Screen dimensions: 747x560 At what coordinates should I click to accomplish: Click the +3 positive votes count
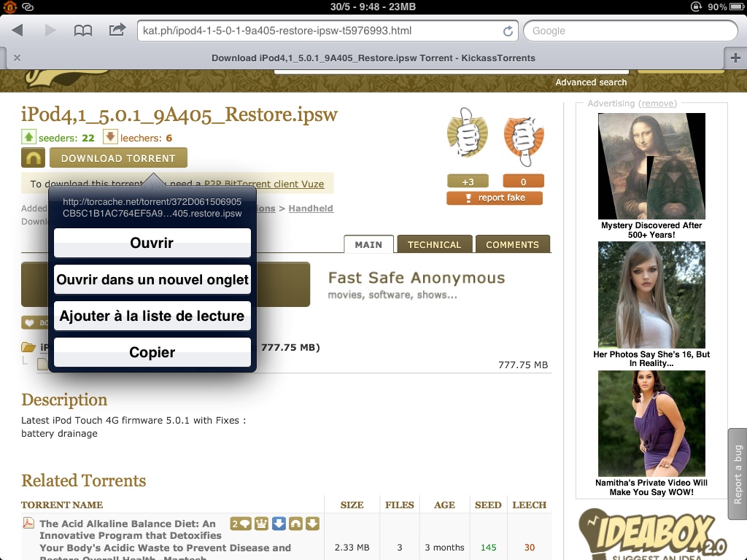468,182
